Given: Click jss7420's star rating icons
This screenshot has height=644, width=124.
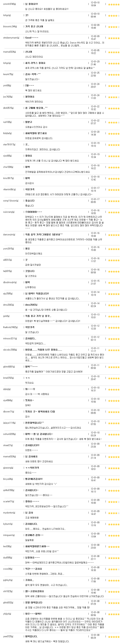Looking at the screenshot, I should tap(114, 97).
